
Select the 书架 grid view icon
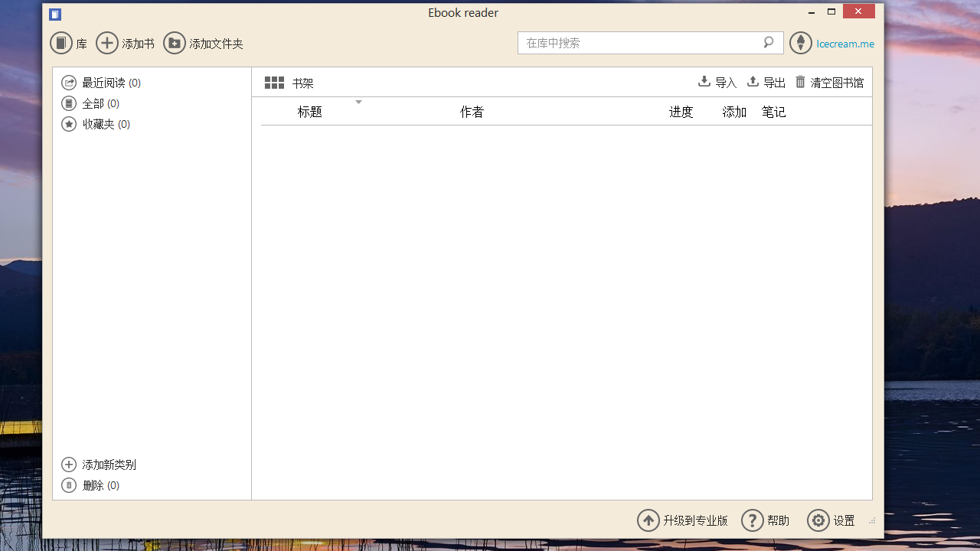click(x=273, y=82)
